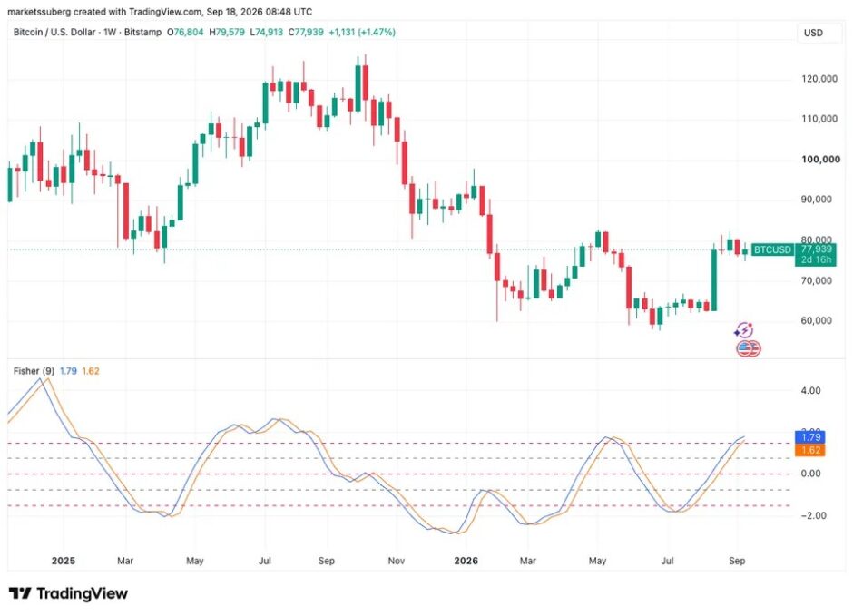Viewport: 853px width, 616px height.
Task: Click the 2025 year label on the time axis
Action: click(64, 561)
